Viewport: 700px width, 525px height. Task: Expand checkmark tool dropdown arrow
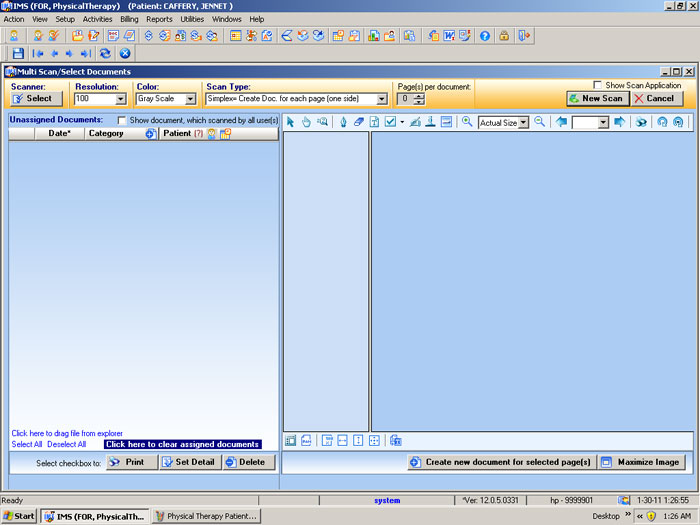point(402,122)
